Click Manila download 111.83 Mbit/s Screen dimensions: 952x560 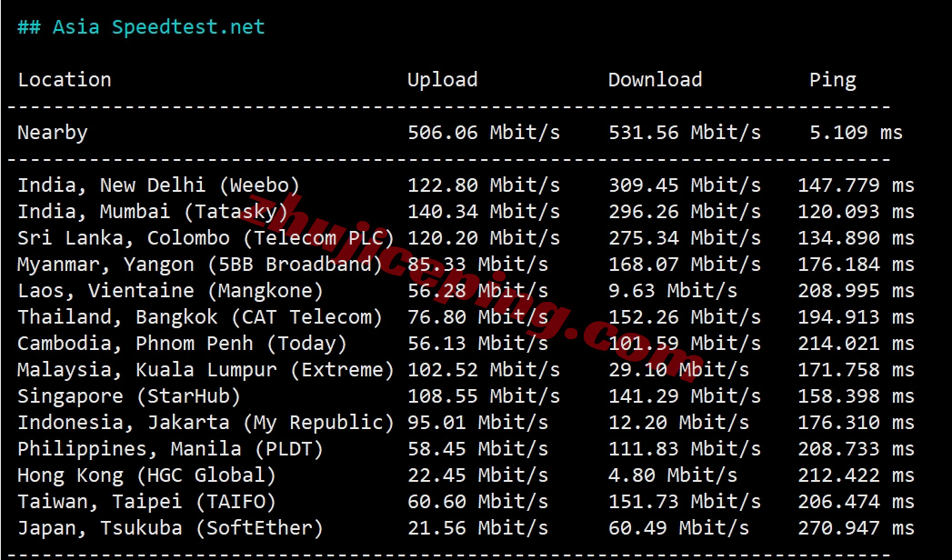tap(685, 449)
